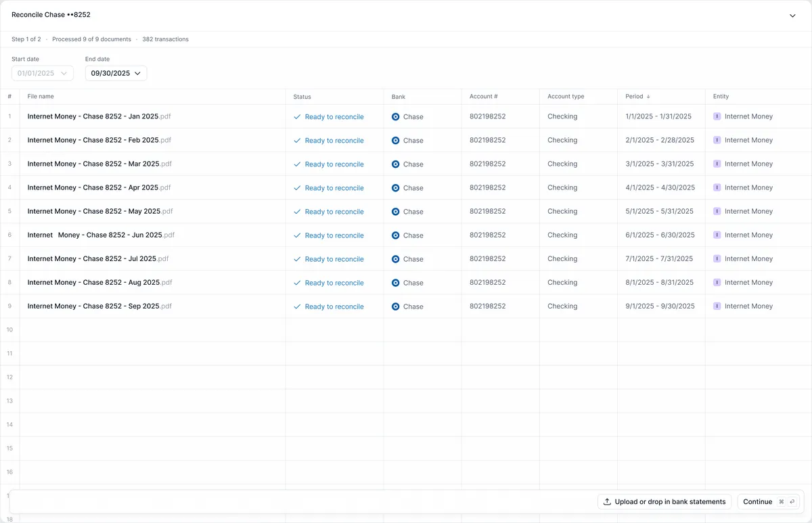Image resolution: width=812 pixels, height=523 pixels.
Task: Click the Entity column header
Action: (x=721, y=97)
